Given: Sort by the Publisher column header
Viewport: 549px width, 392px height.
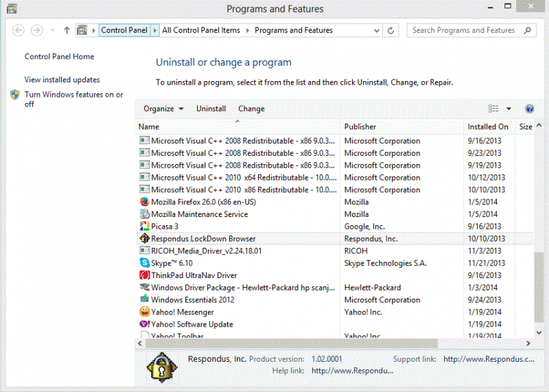Looking at the screenshot, I should (401, 127).
